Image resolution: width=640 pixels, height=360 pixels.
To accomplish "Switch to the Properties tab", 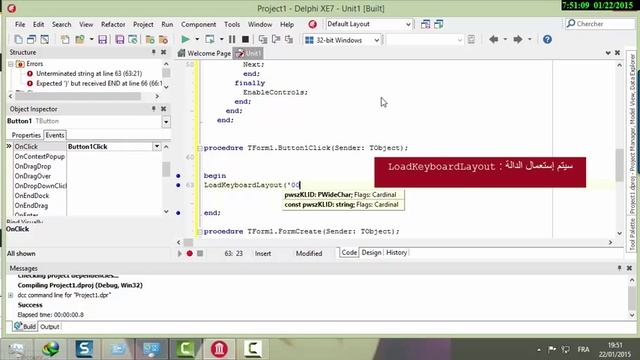I will coord(26,135).
